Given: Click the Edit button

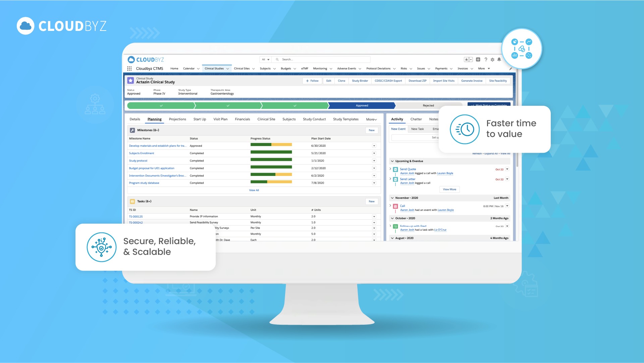Looking at the screenshot, I should pyautogui.click(x=329, y=81).
